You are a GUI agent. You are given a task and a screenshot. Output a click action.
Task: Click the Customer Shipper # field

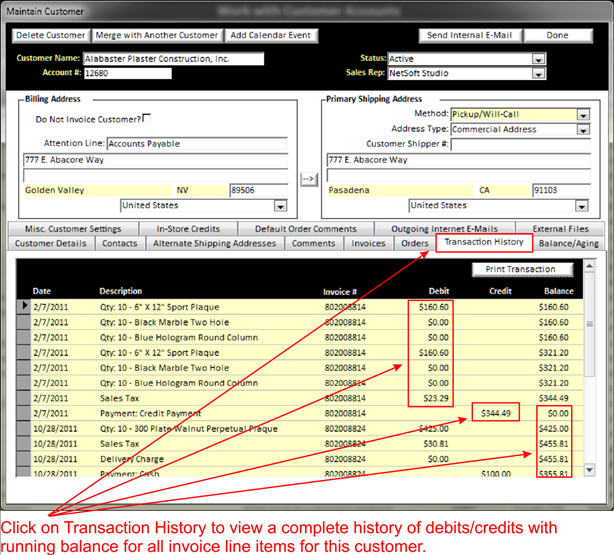[520, 144]
